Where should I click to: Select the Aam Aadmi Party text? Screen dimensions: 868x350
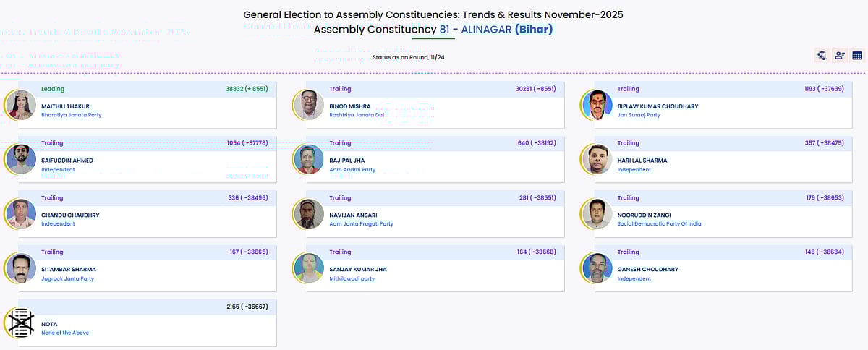(352, 170)
